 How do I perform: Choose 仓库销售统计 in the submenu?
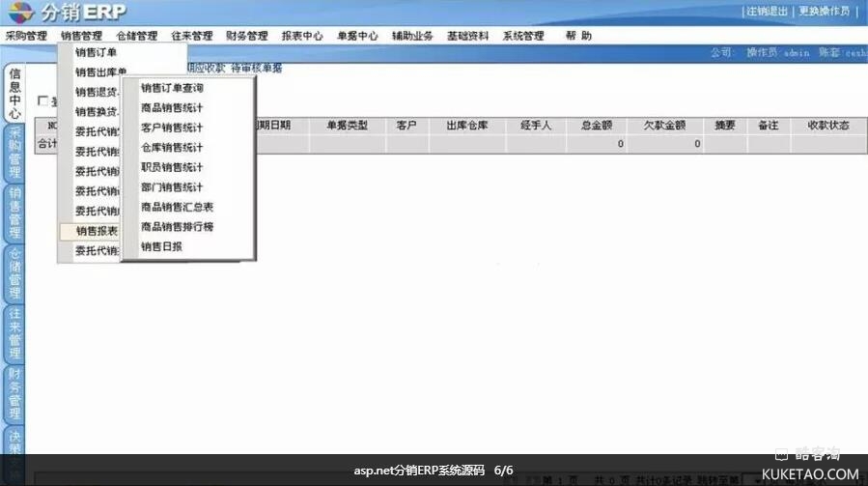point(172,148)
